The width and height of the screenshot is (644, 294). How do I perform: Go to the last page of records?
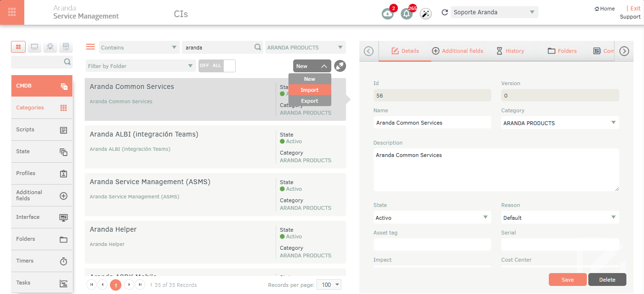pos(139,284)
